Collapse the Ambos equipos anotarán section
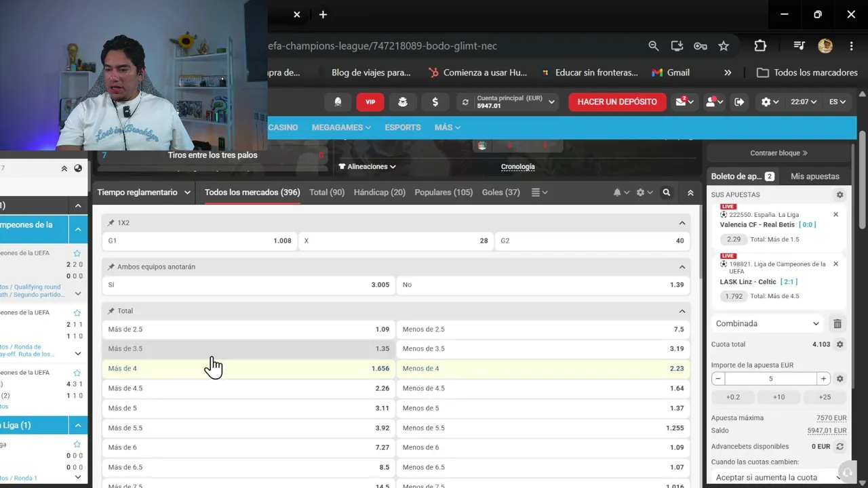Viewport: 868px width, 488px height. [x=682, y=267]
